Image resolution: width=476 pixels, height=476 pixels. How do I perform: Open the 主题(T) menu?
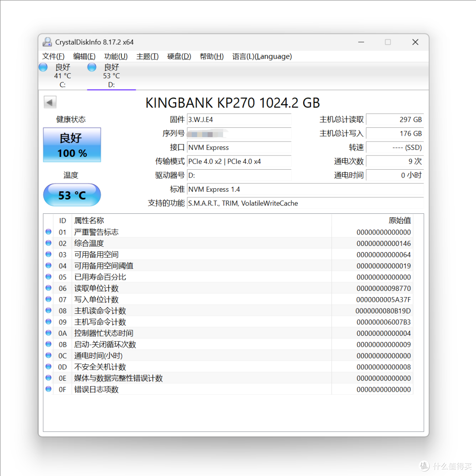click(x=148, y=56)
